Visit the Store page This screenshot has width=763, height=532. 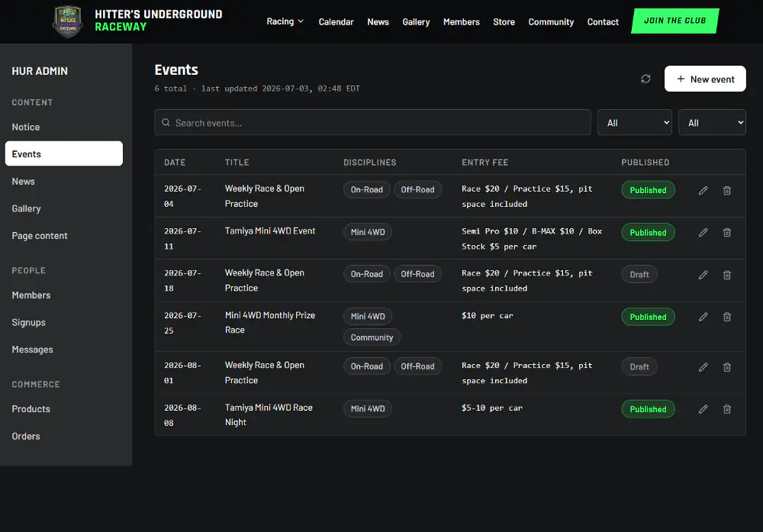pyautogui.click(x=504, y=22)
